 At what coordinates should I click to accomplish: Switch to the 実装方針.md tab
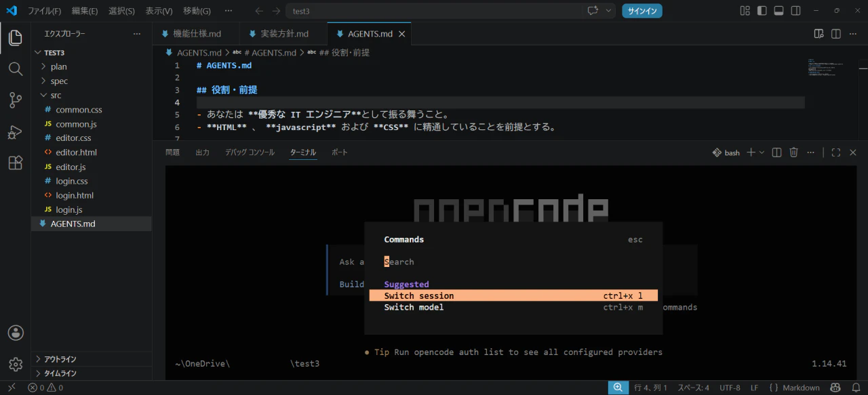[284, 34]
